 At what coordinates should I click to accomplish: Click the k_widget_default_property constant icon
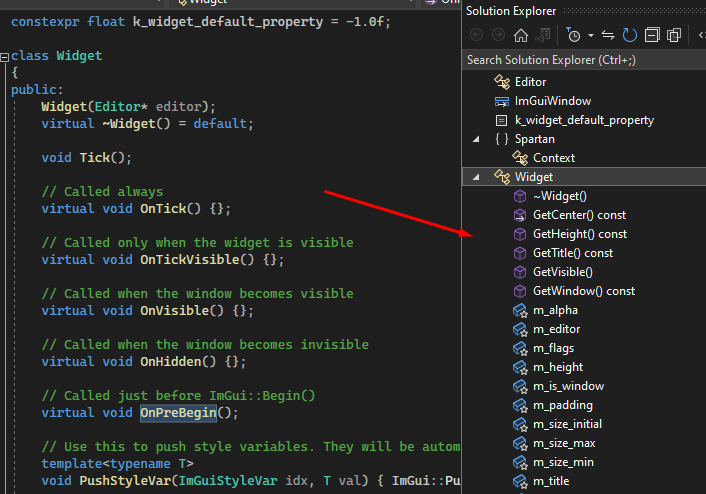(501, 120)
